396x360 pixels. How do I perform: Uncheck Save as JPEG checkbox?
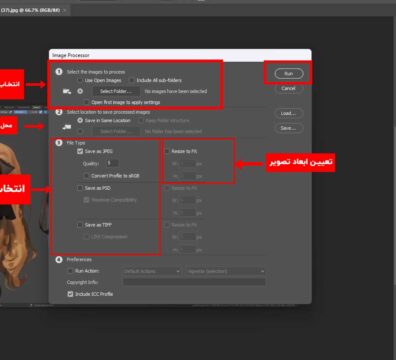(x=80, y=151)
